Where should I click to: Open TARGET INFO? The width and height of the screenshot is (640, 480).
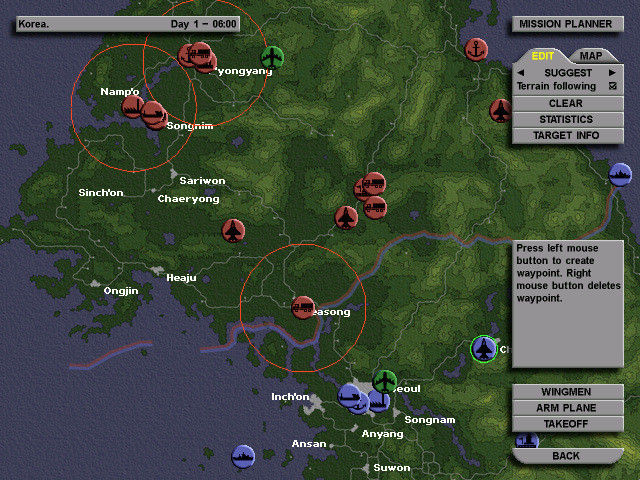tap(567, 136)
